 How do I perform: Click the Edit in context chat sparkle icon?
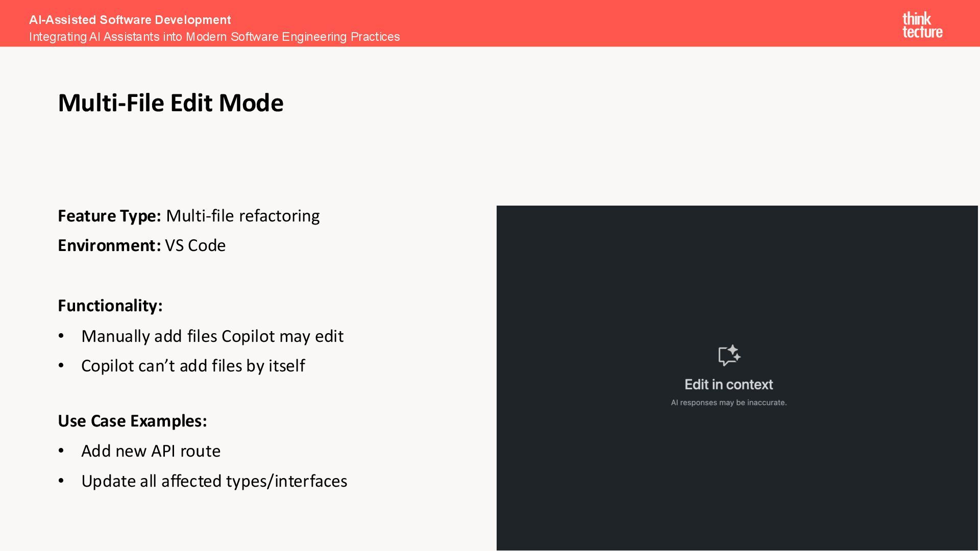point(729,356)
